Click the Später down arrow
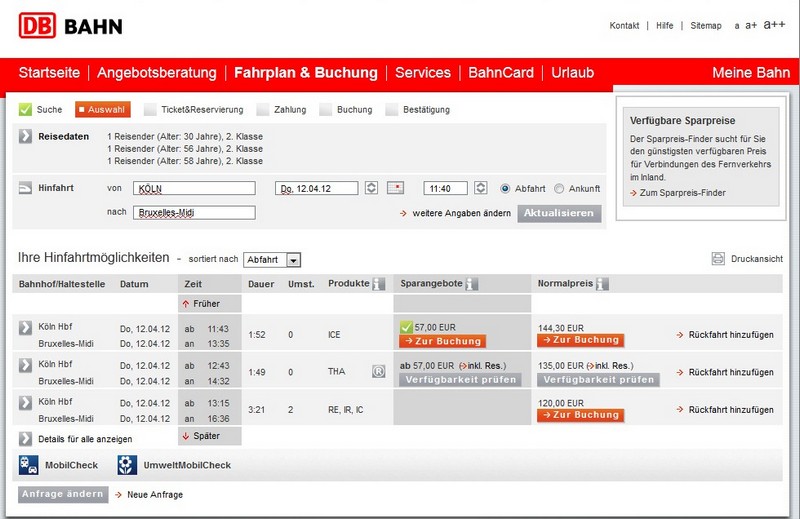Viewport: 800px width, 519px height. pos(186,436)
